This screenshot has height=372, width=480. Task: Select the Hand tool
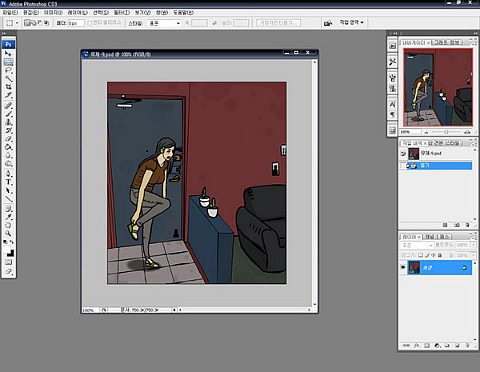tap(8, 225)
